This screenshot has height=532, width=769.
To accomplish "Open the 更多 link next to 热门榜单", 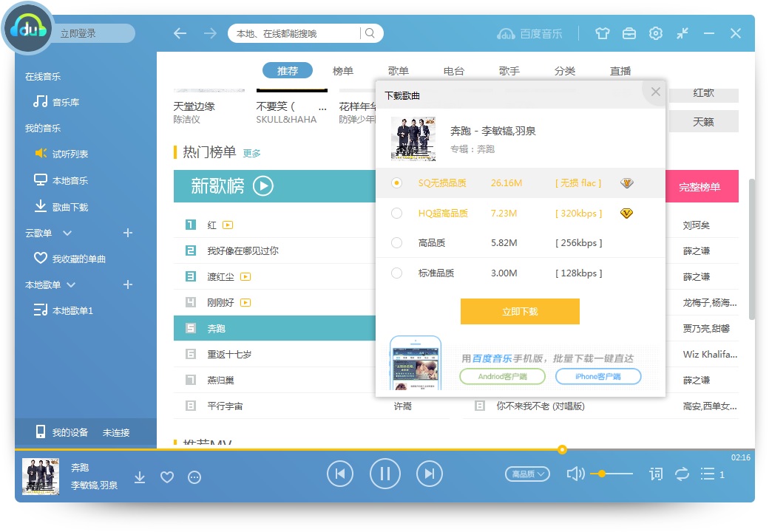I will coord(251,154).
